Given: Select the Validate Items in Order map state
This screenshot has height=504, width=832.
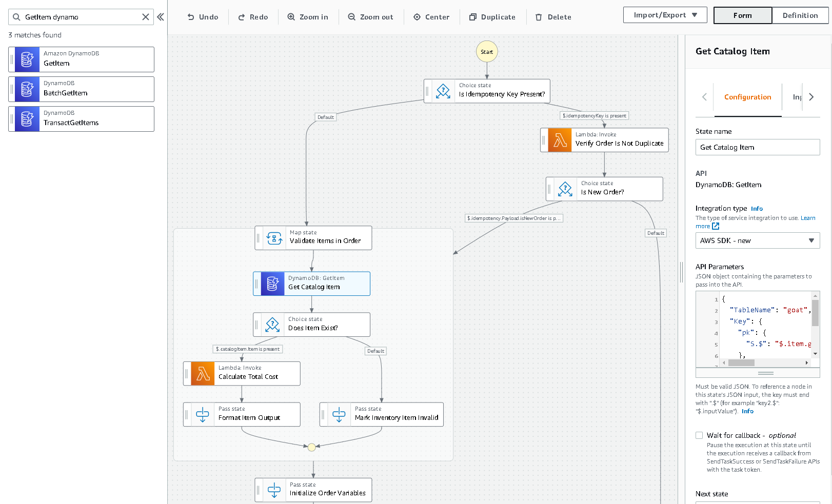Looking at the screenshot, I should [x=313, y=238].
